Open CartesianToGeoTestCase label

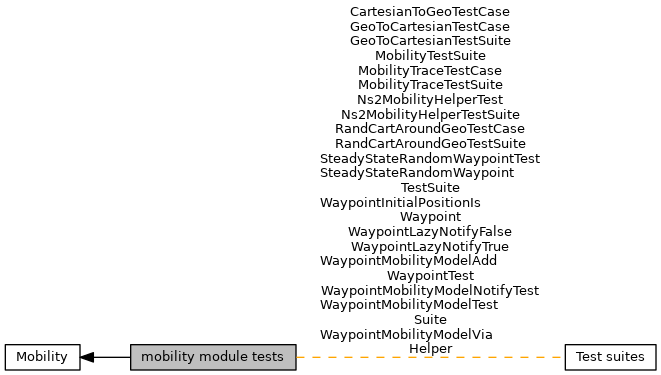[x=430, y=12]
